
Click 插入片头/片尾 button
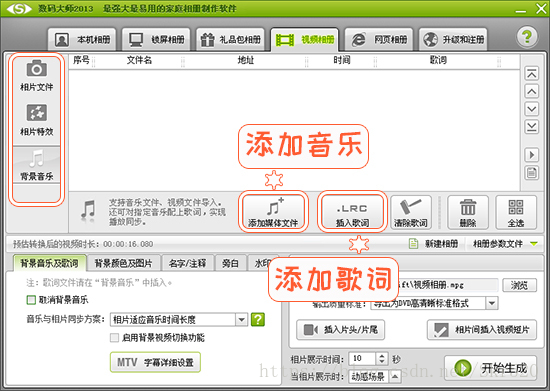point(340,330)
